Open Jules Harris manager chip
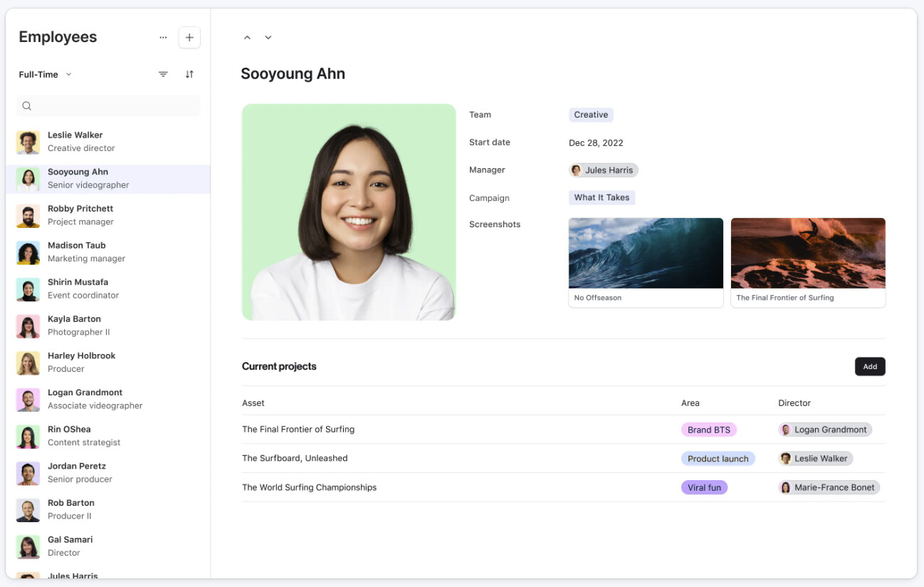This screenshot has width=924, height=587. coord(604,170)
